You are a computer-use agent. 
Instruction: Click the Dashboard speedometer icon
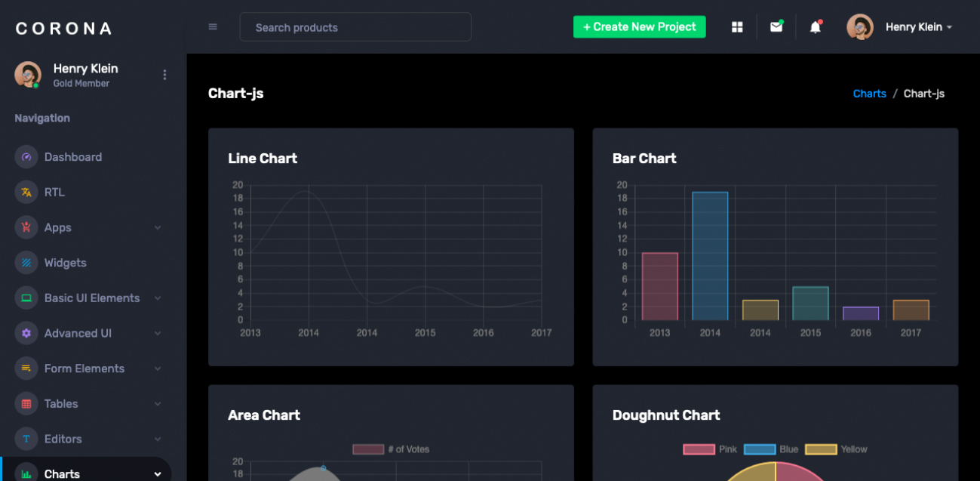26,157
